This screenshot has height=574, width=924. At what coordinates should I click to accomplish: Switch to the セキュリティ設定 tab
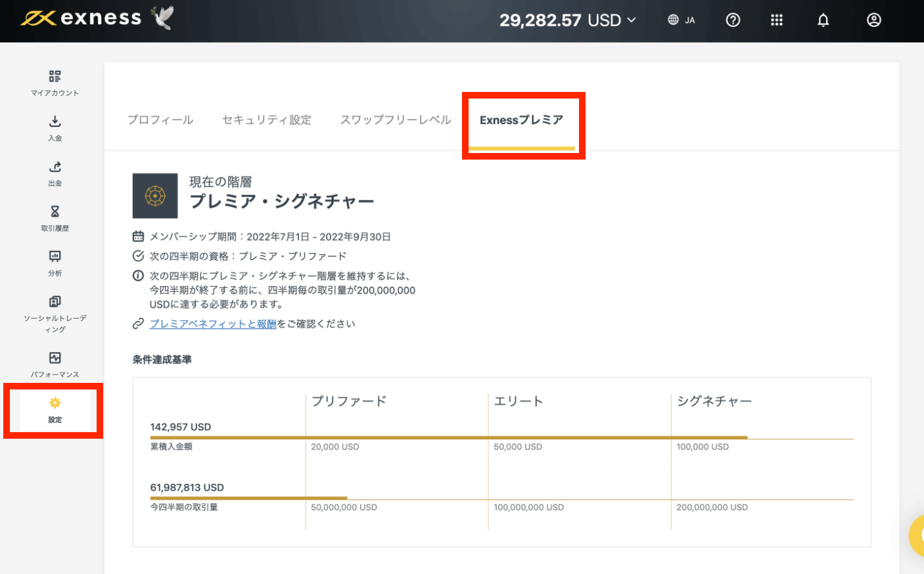click(266, 120)
